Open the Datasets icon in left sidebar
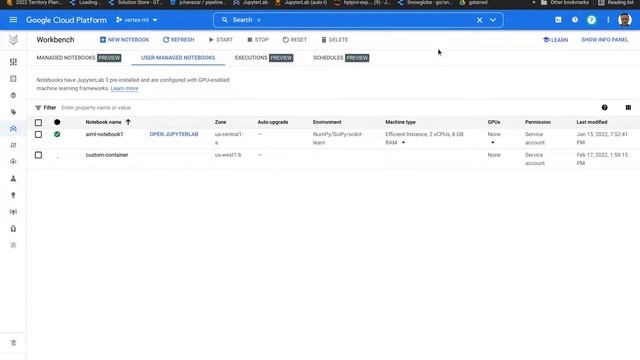Screen dimensions: 640x360 click(13, 78)
